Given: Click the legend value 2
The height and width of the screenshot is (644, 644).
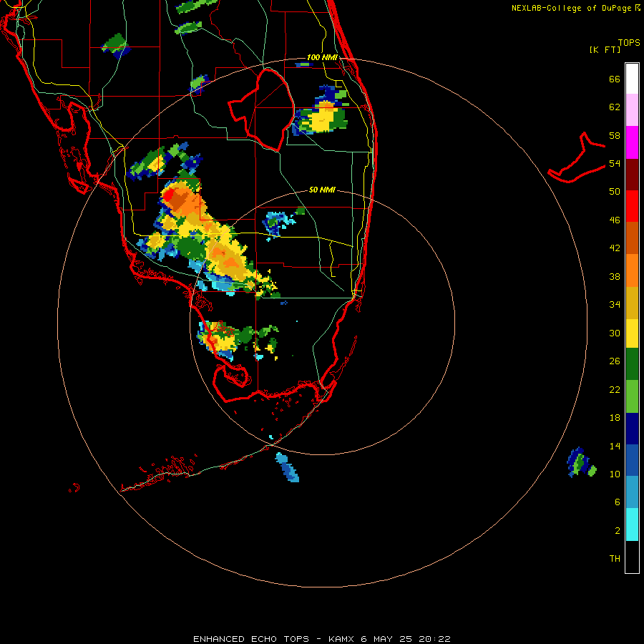Looking at the screenshot, I should click(618, 531).
